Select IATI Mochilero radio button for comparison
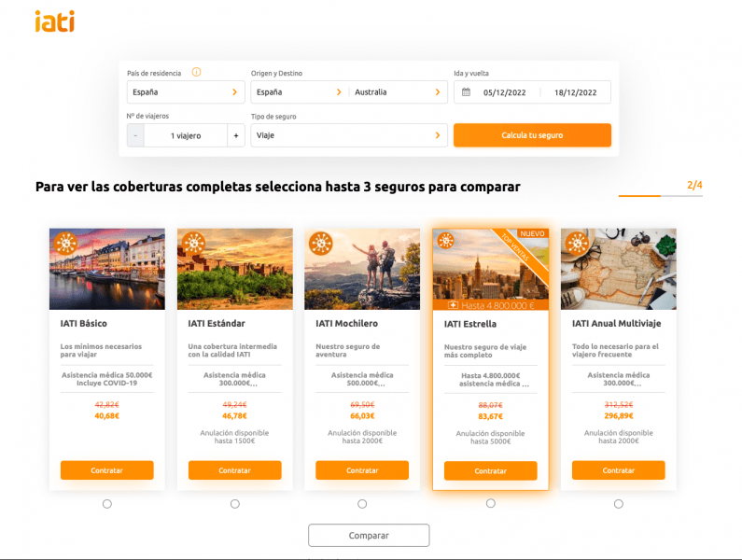742x560 pixels. pyautogui.click(x=362, y=504)
